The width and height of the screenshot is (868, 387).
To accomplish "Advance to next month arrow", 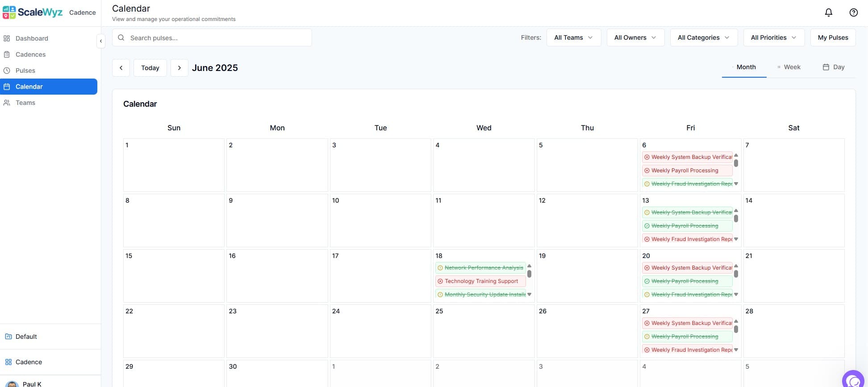I will 179,68.
